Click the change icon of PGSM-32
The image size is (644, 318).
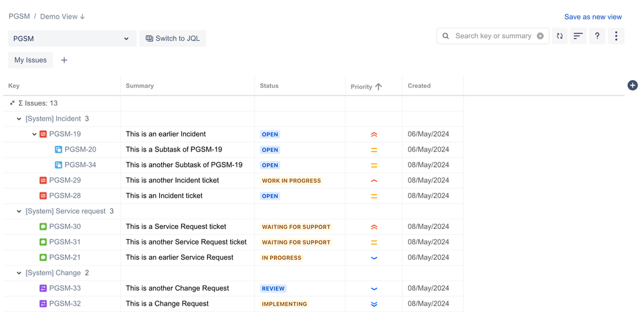[43, 304]
